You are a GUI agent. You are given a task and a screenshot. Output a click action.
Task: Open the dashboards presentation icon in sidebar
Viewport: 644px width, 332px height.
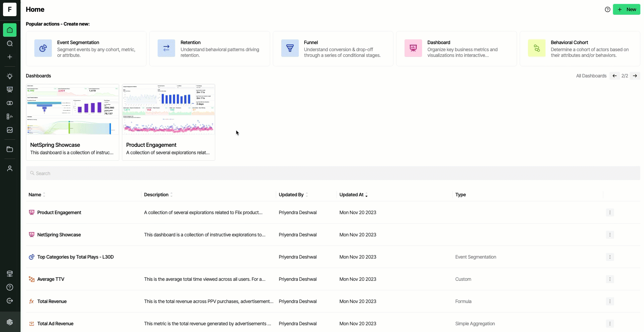click(x=10, y=90)
